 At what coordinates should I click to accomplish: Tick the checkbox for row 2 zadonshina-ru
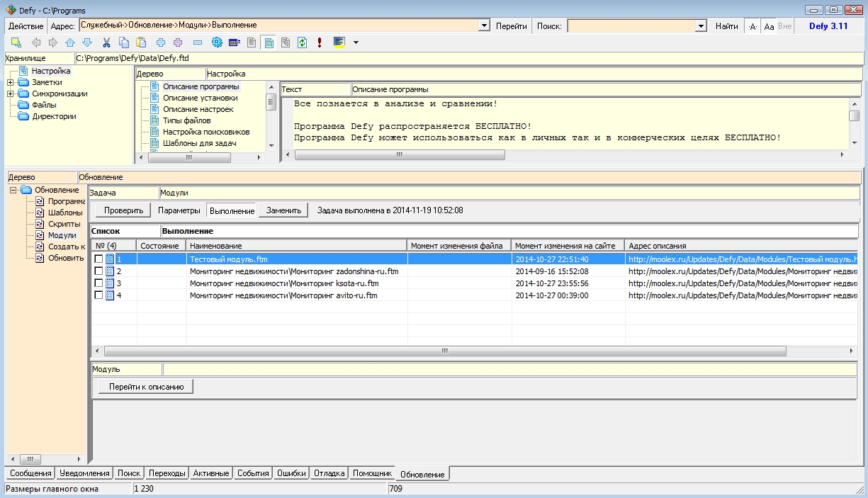(99, 271)
